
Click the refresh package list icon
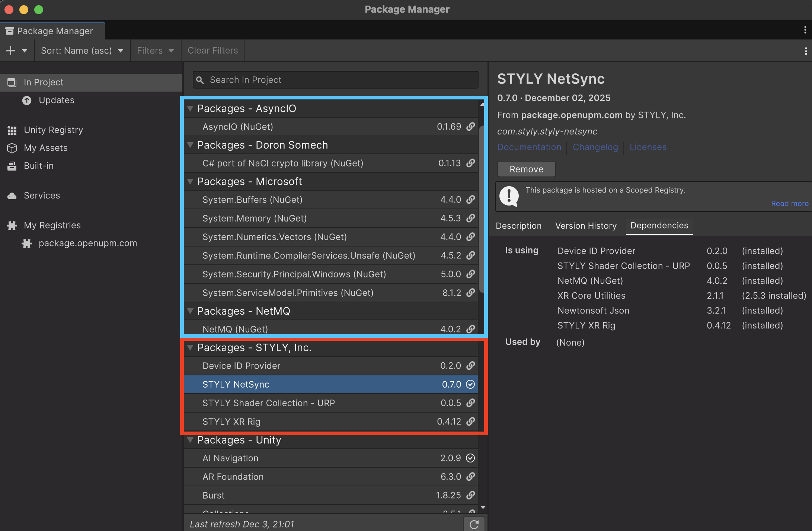point(474,524)
